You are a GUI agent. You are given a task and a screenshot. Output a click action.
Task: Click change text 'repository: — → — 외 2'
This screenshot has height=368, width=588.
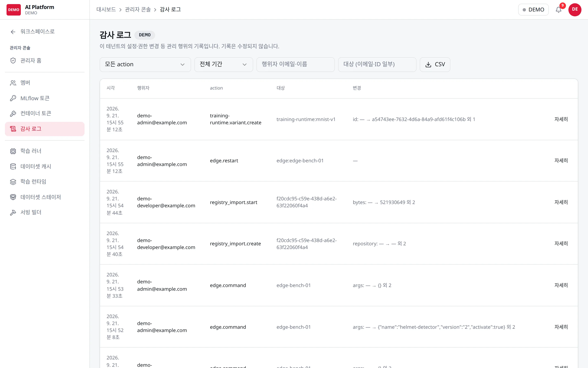coord(379,244)
